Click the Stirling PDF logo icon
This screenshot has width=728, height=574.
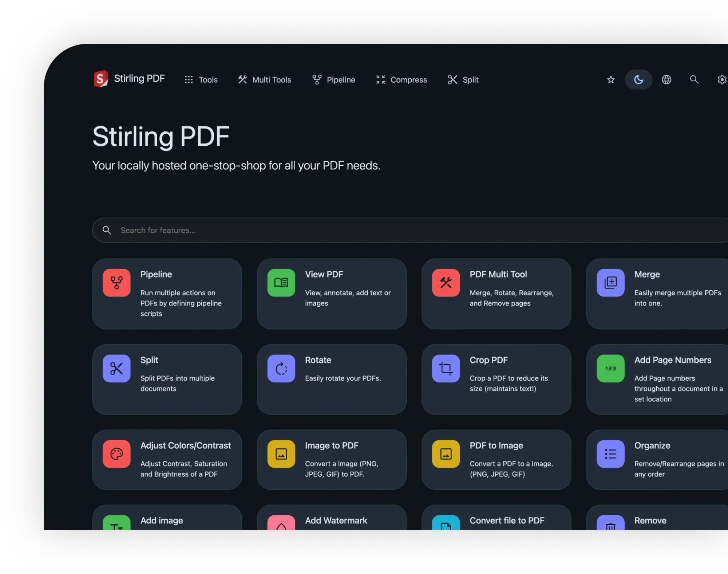[101, 79]
